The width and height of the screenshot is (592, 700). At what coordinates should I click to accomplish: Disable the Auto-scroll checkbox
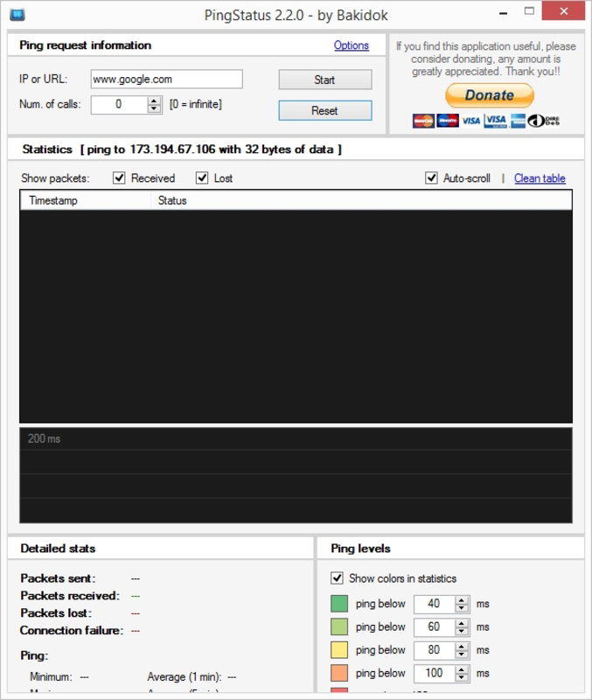(x=431, y=178)
